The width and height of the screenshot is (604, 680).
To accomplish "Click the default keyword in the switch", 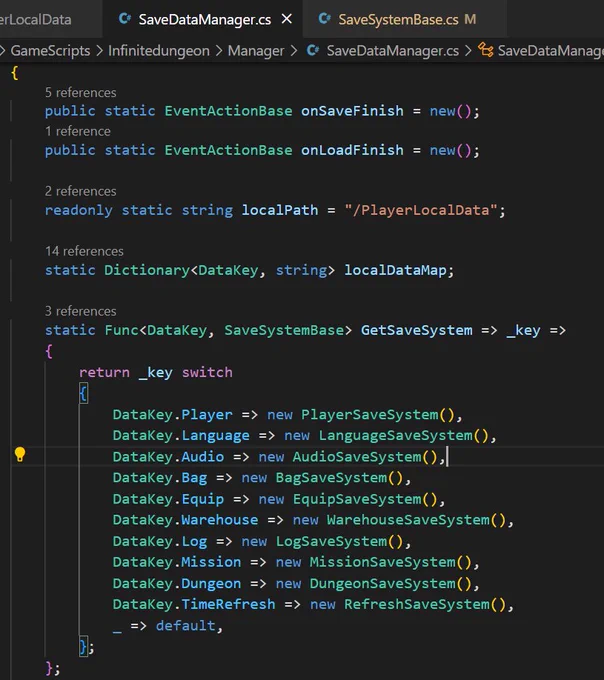I will point(186,625).
